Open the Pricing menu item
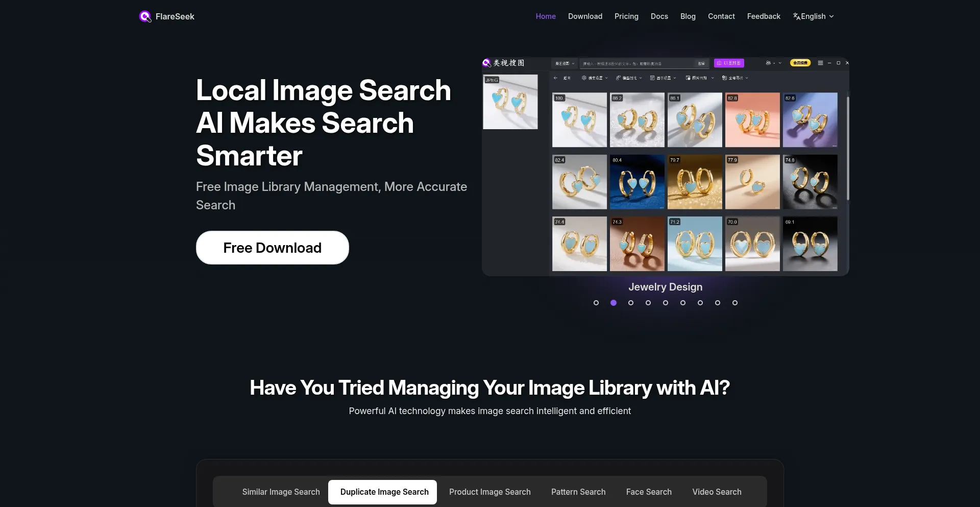Viewport: 980px width, 507px height. 626,16
